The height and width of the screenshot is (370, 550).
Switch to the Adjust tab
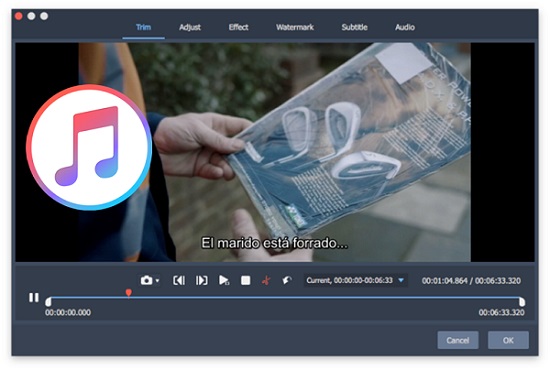pos(190,27)
